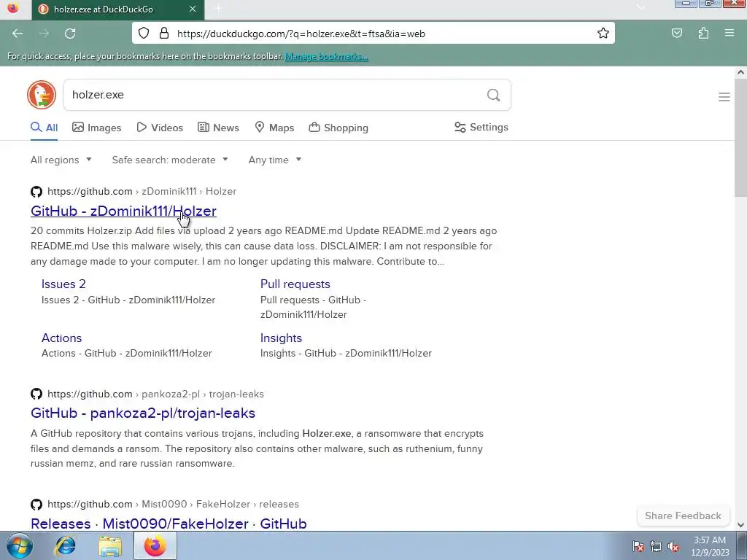The width and height of the screenshot is (747, 560).
Task: Click the github.com › Mist0090 › FakeHolzer URL
Action: [174, 505]
